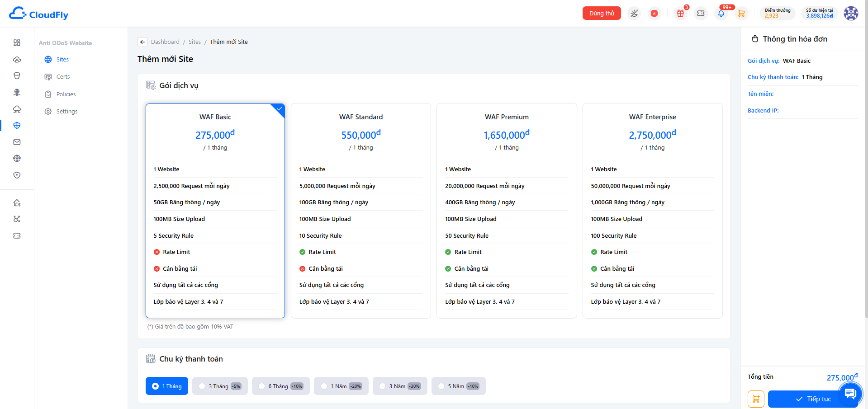Click the 275,000đ price on WAF Basic
This screenshot has height=409, width=868.
(x=215, y=135)
